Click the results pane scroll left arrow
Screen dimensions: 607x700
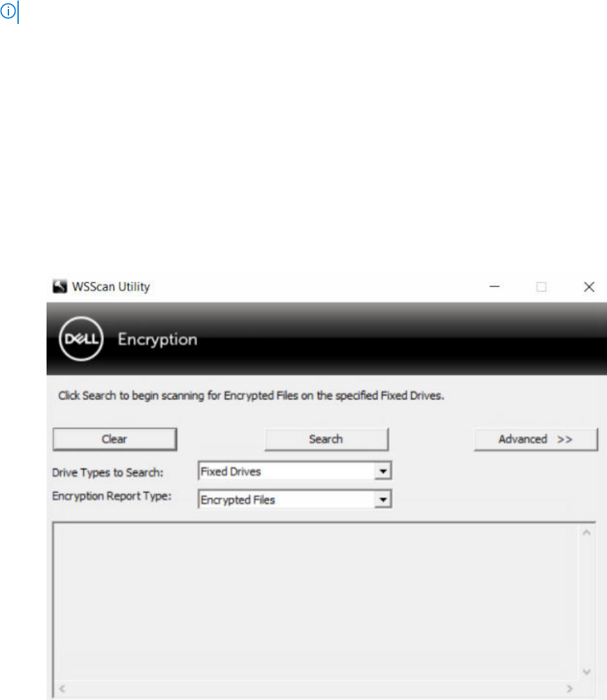[x=63, y=689]
